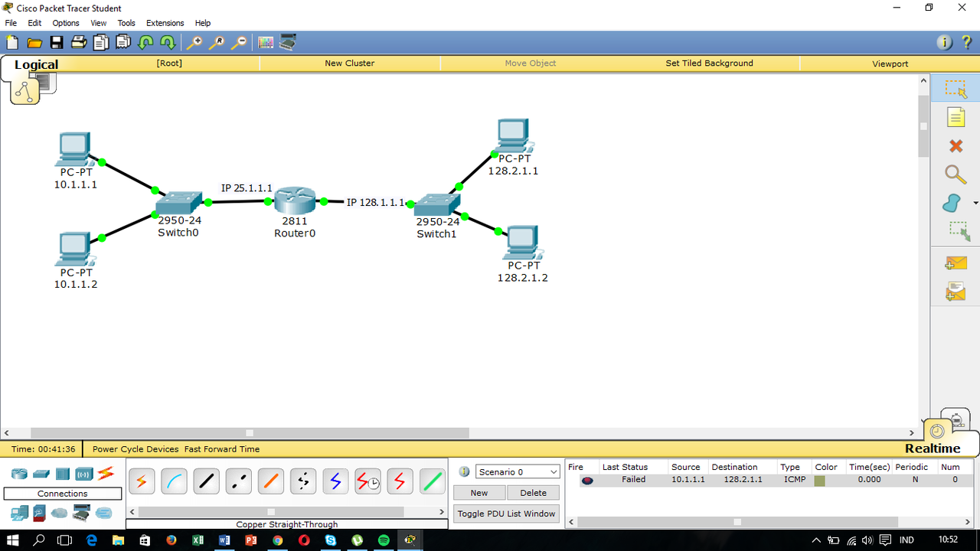Viewport: 980px width, 551px height.
Task: Click the Copy toolbar icon
Action: [x=101, y=43]
